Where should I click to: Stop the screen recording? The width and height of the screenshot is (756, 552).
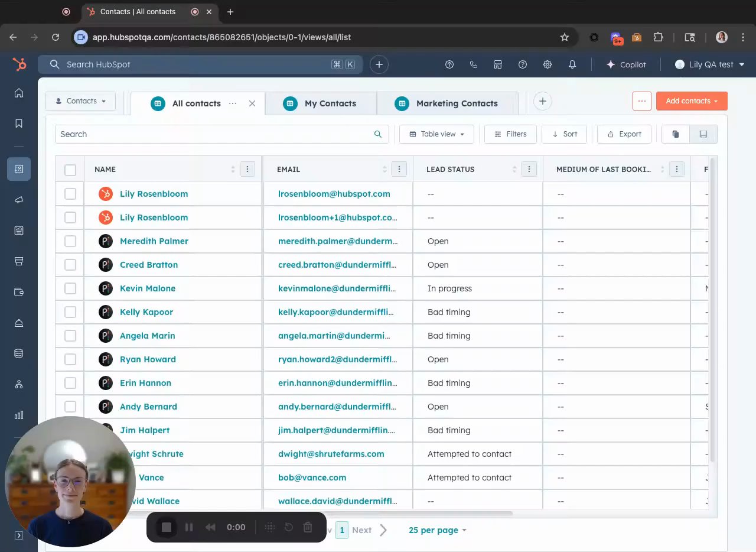(x=167, y=527)
